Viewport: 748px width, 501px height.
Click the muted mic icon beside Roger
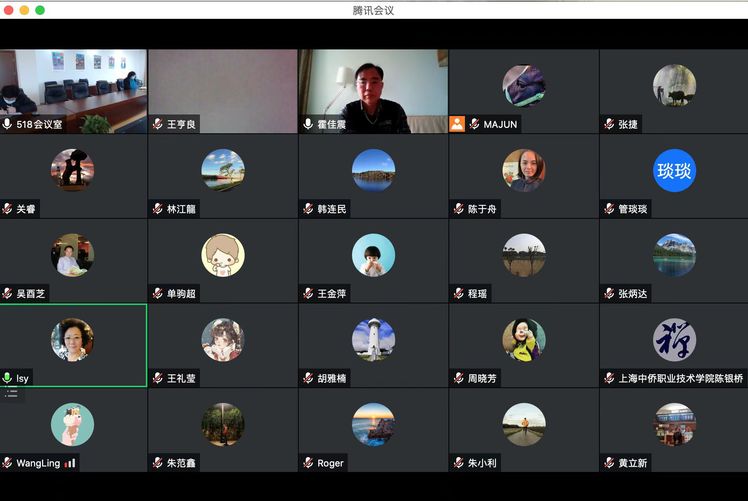click(x=308, y=463)
